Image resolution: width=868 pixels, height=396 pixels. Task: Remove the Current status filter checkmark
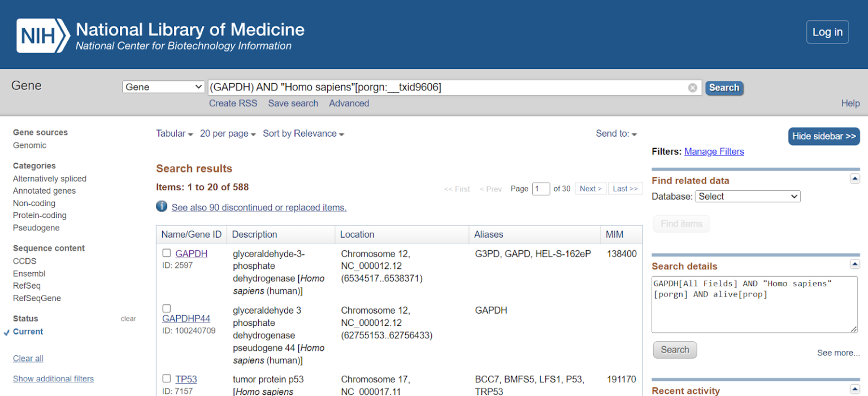(x=7, y=332)
